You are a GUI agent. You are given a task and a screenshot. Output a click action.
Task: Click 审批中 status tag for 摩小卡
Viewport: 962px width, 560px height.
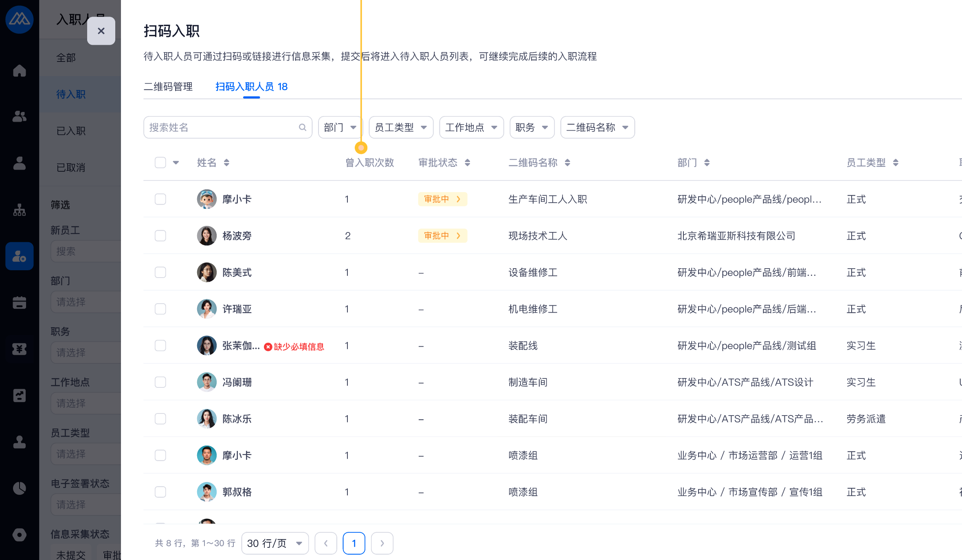click(442, 199)
